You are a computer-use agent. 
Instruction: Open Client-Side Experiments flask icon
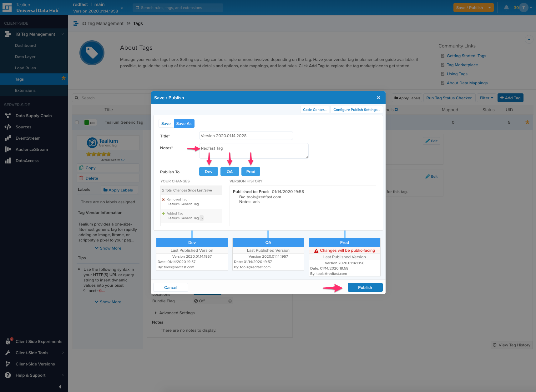pyautogui.click(x=8, y=341)
